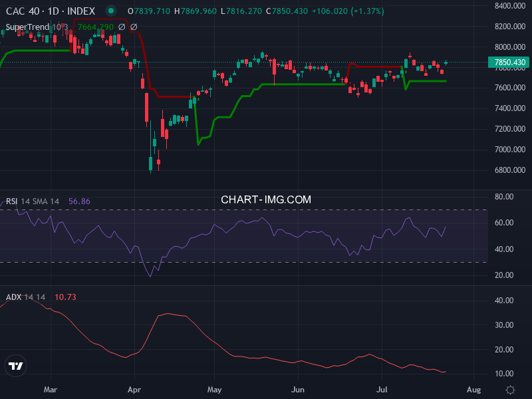532x399 pixels.
Task: Click the Jul label on time axis
Action: [x=382, y=390]
